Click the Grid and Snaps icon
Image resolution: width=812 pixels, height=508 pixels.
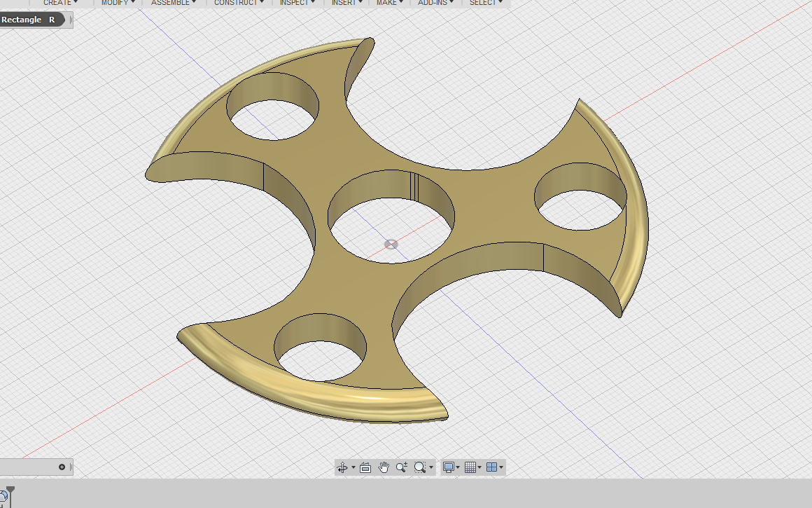pos(469,467)
